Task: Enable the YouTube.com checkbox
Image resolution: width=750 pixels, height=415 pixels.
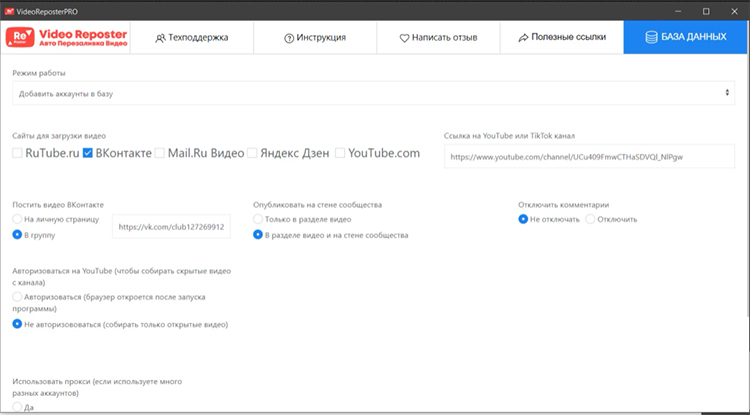Action: tap(340, 153)
